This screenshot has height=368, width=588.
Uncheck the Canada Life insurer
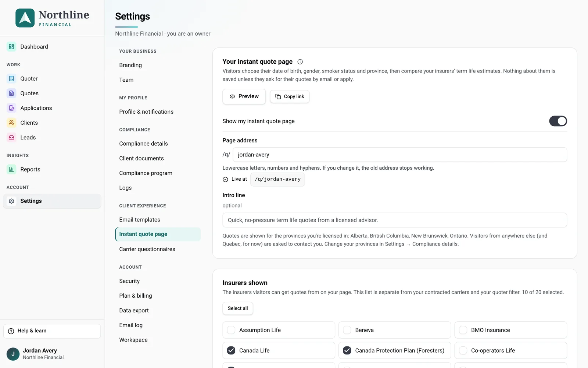pyautogui.click(x=231, y=351)
